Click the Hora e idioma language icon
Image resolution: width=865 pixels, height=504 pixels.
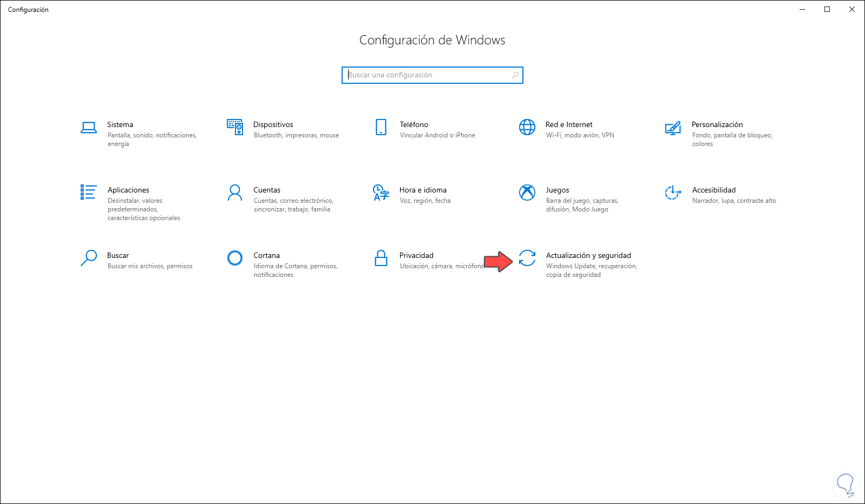coord(381,193)
